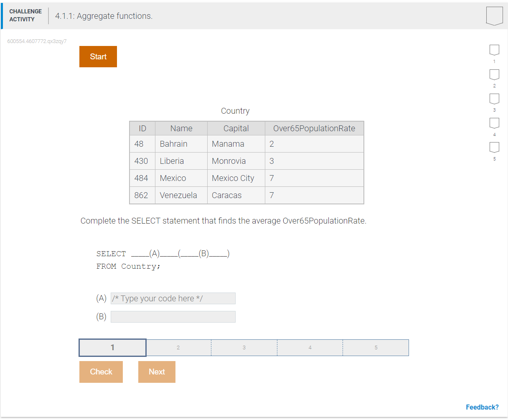Viewport: 508px width, 420px height.
Task: Click the shield badge for part 5
Action: tap(494, 147)
